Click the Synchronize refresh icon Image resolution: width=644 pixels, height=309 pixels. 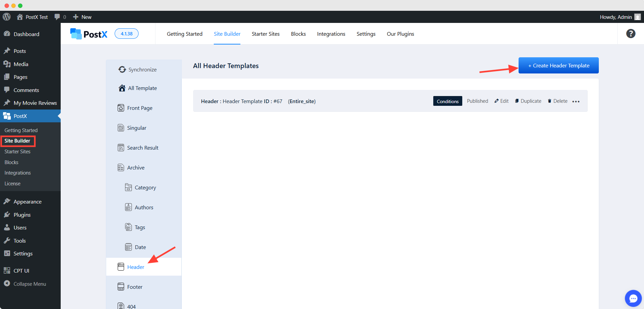coord(122,69)
